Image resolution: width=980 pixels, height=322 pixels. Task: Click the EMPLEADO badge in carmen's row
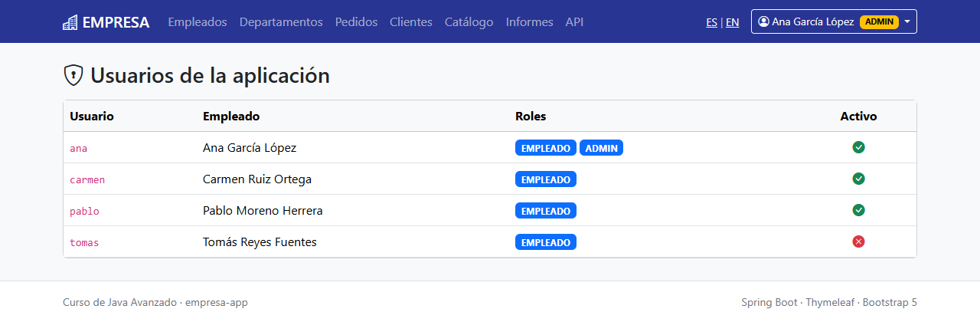[546, 179]
